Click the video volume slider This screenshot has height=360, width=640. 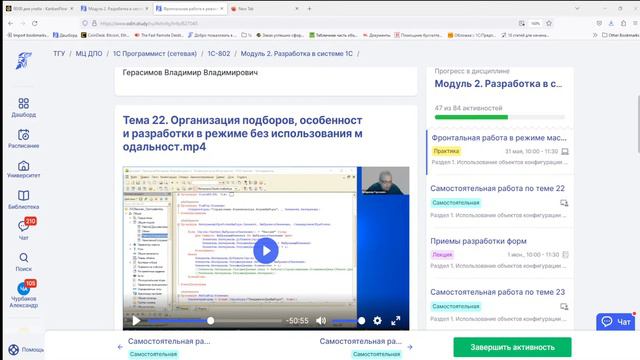point(348,321)
